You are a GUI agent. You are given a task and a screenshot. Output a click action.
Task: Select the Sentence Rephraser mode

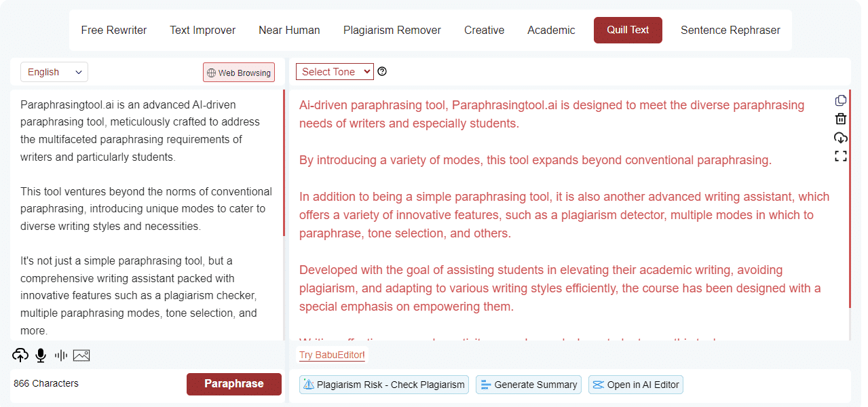pyautogui.click(x=730, y=30)
